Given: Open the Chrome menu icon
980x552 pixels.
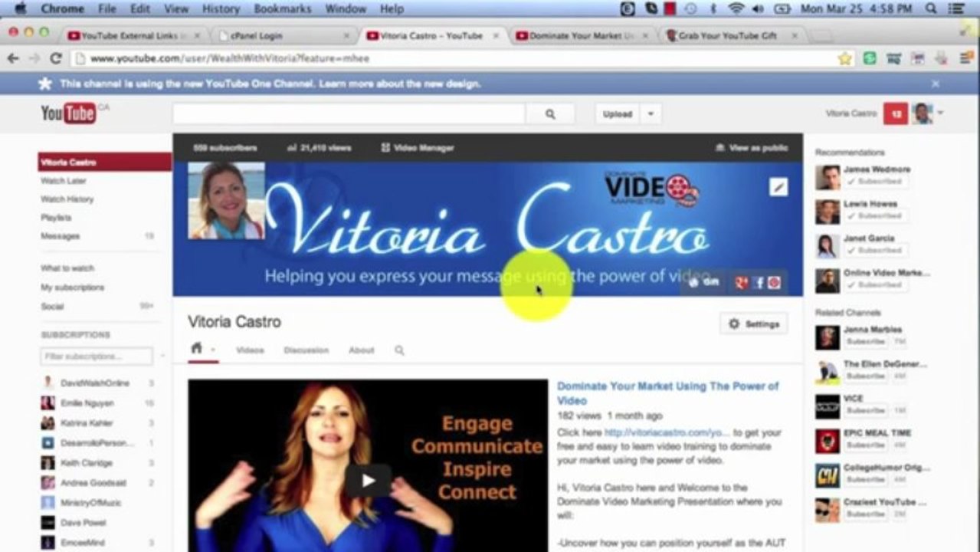Looking at the screenshot, I should pyautogui.click(x=966, y=58).
